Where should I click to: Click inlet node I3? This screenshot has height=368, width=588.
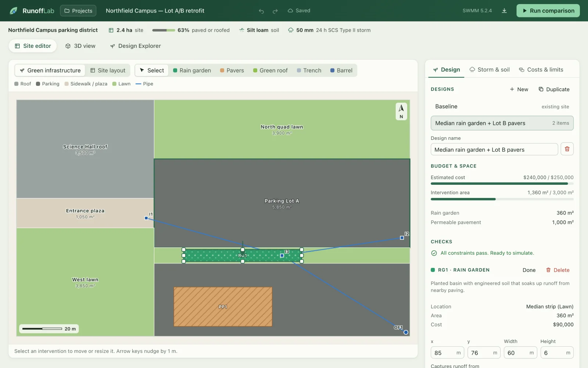tap(282, 255)
